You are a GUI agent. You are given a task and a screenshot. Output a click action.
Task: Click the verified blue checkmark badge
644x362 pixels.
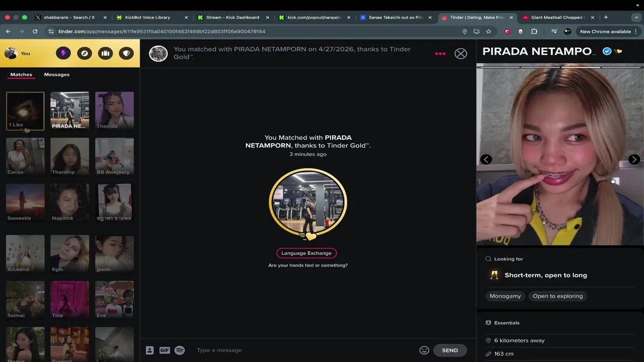(607, 51)
